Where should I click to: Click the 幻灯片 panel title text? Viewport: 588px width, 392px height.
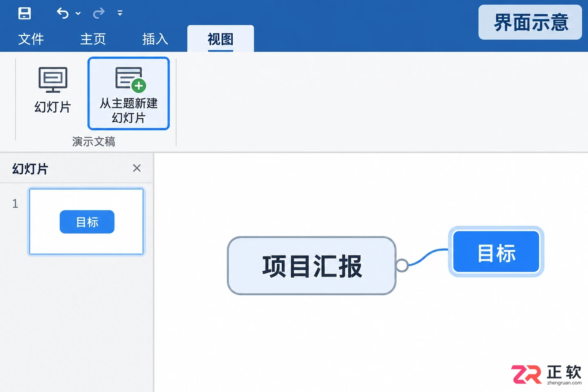tap(30, 169)
